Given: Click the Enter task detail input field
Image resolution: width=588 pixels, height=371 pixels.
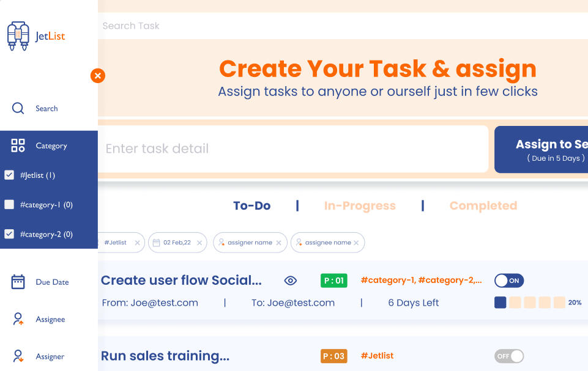Looking at the screenshot, I should click(x=292, y=149).
